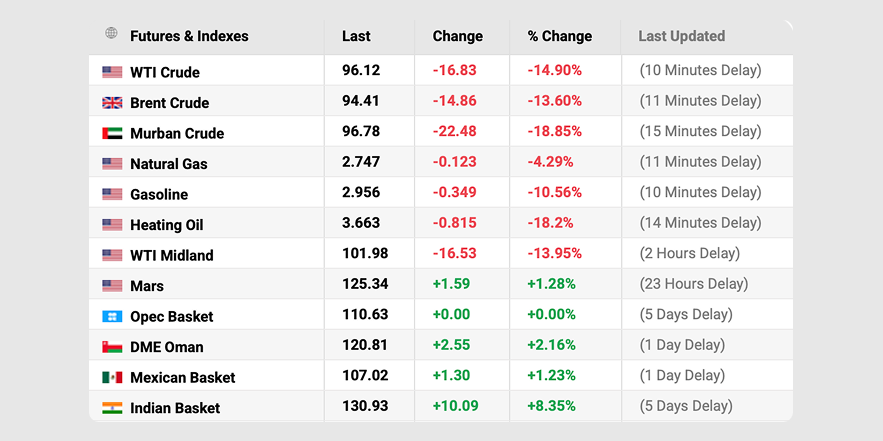Click the globe icon in table header
The height and width of the screenshot is (441, 883).
click(111, 34)
